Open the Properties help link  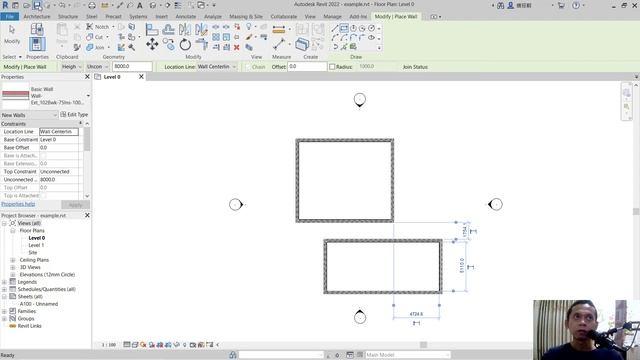click(18, 204)
